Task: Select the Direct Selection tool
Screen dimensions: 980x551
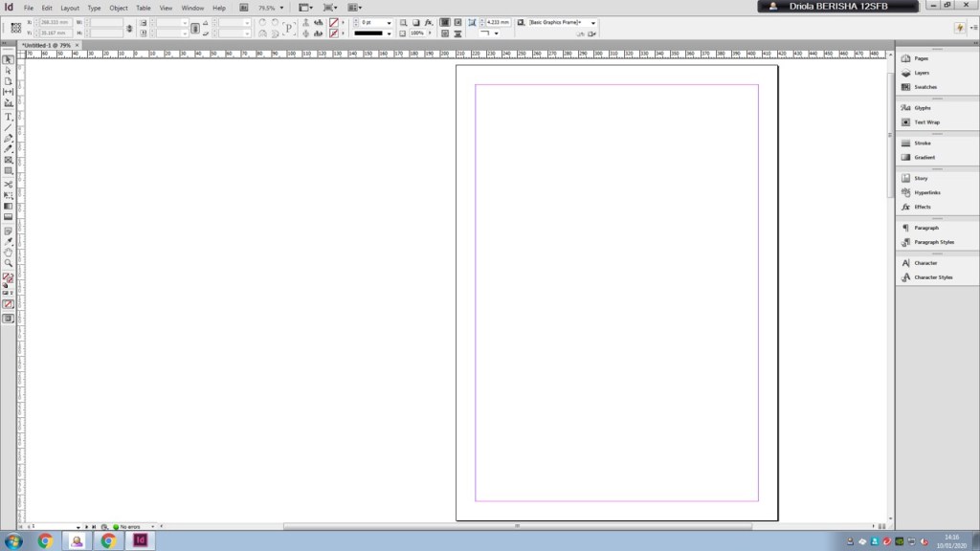Action: [x=9, y=71]
